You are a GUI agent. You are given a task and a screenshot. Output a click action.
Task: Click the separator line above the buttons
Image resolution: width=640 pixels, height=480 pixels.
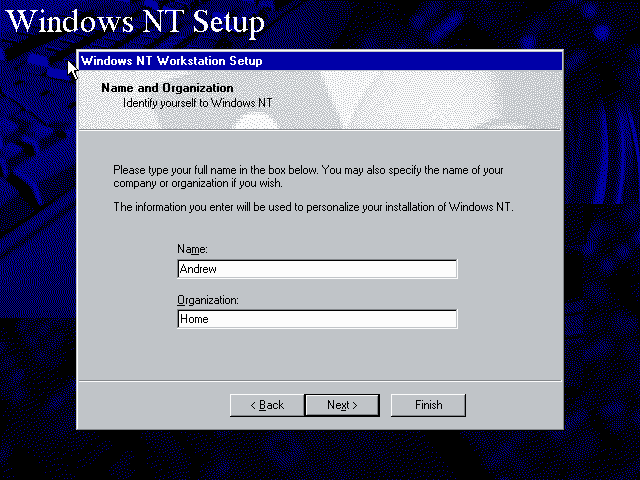tap(320, 380)
